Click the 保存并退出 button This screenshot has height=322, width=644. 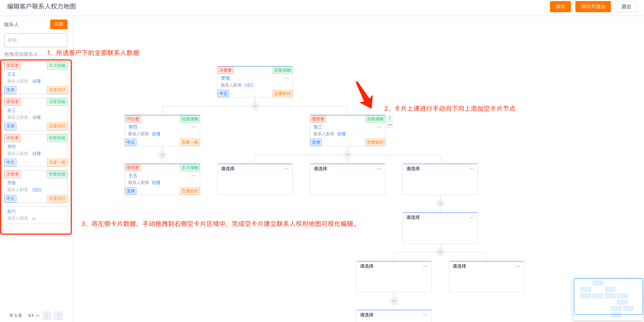click(593, 7)
